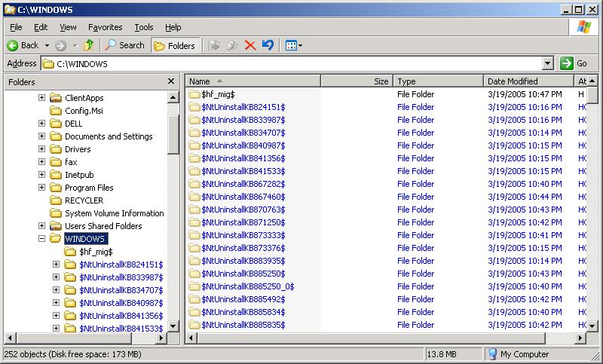Open the Tools menu
The width and height of the screenshot is (603, 364).
click(x=144, y=27)
